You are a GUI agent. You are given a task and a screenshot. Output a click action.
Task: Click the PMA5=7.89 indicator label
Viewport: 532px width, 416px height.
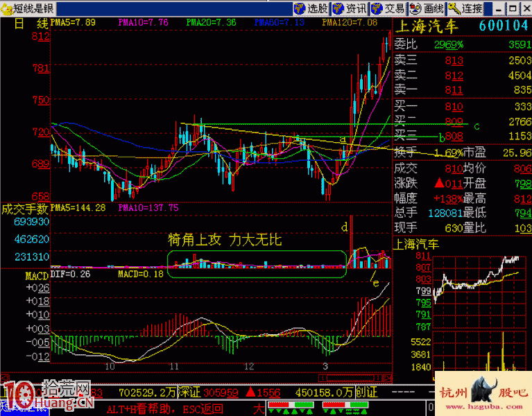pyautogui.click(x=73, y=22)
